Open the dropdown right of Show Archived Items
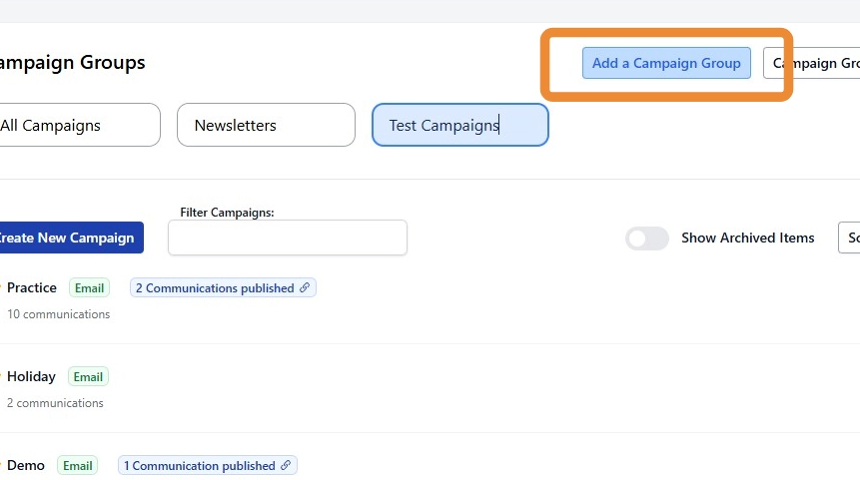Image resolution: width=860 pixels, height=480 pixels. click(848, 238)
